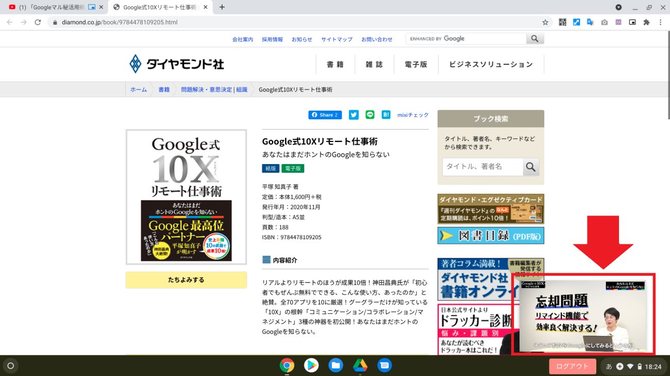Viewport: 670px width, 376px height.
Task: Reload the current page
Action: tap(38, 22)
